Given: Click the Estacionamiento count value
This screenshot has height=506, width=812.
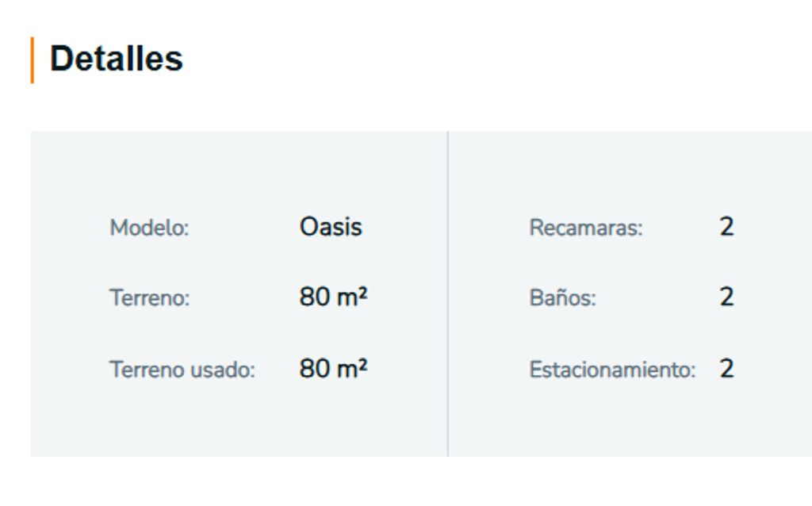Looking at the screenshot, I should (726, 369).
